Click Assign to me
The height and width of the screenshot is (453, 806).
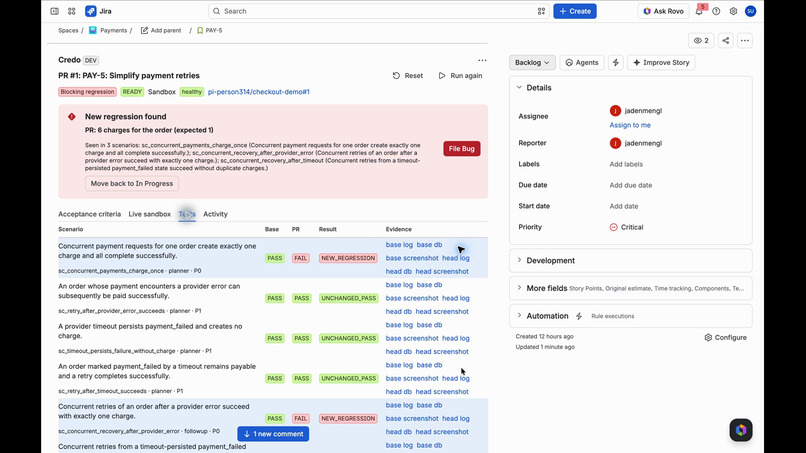tap(630, 125)
